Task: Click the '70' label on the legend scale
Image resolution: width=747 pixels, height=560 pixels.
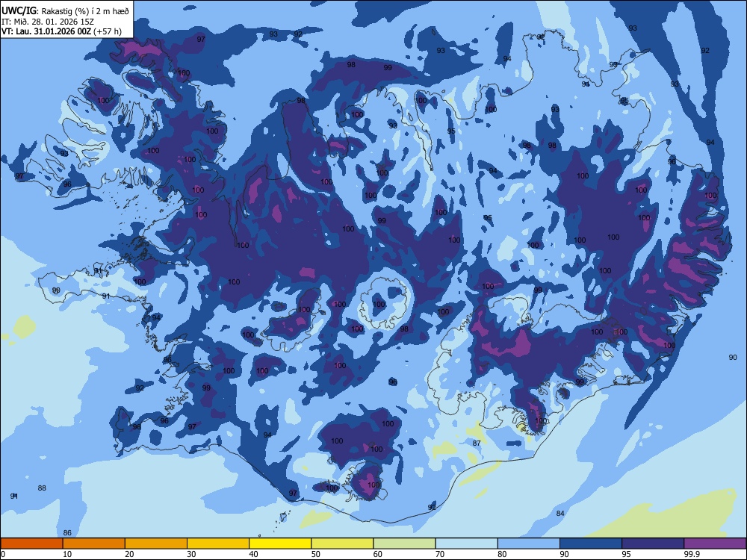Action: click(x=440, y=554)
